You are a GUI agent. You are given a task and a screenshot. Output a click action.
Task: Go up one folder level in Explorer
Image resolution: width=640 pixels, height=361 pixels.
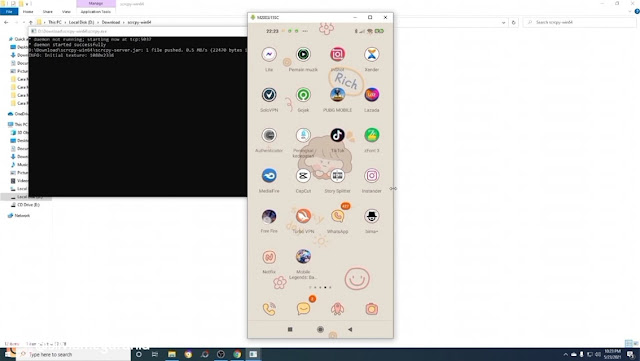[31, 22]
